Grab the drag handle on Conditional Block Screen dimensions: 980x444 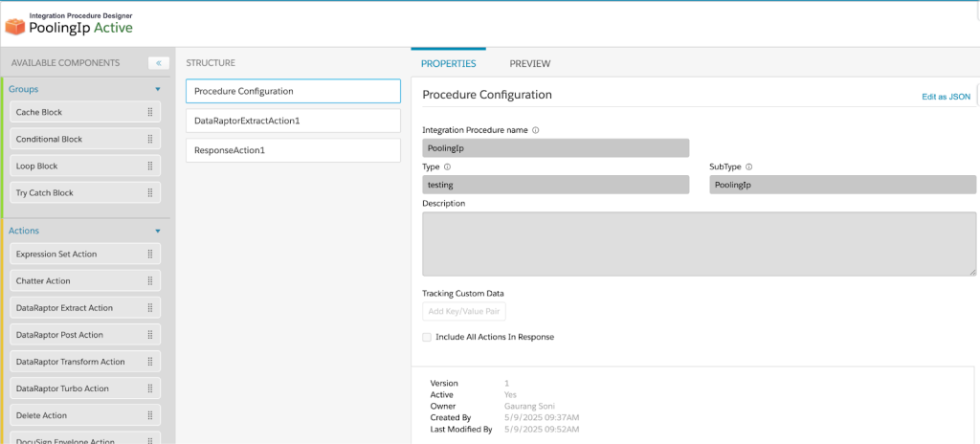pyautogui.click(x=150, y=139)
